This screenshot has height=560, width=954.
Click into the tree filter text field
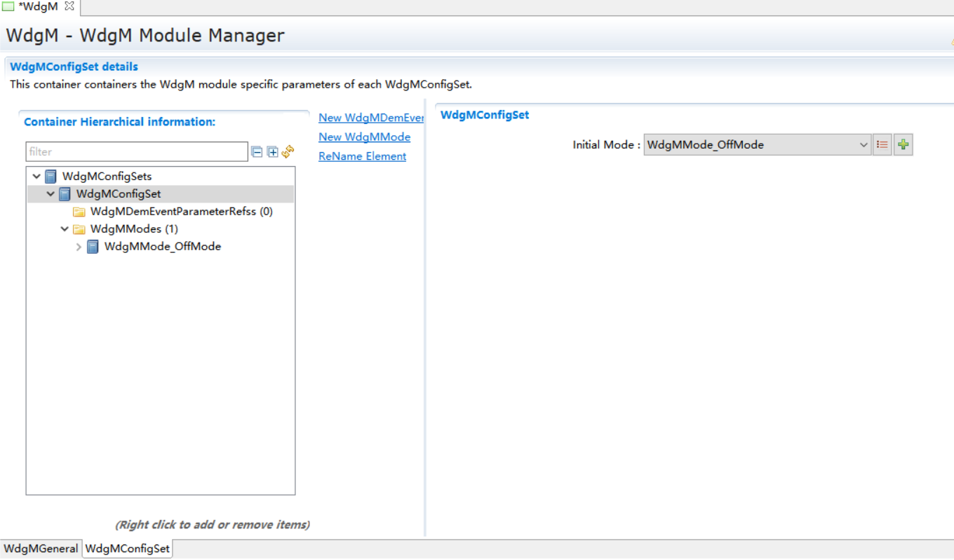coord(137,151)
